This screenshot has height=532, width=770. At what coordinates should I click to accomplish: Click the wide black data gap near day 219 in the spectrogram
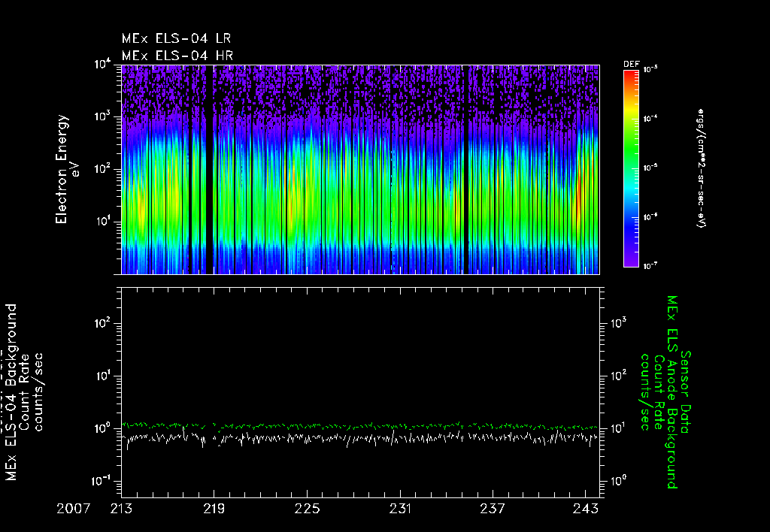pos(210,169)
